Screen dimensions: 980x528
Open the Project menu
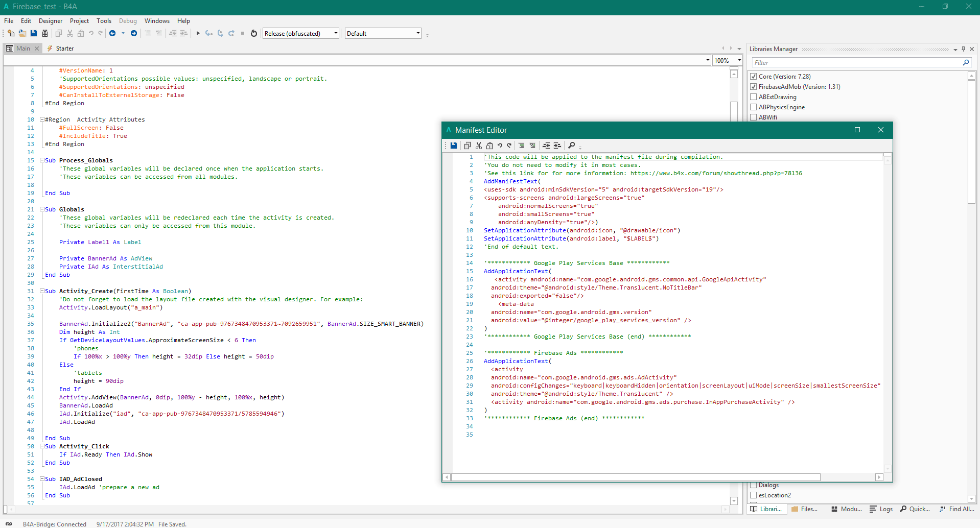pos(79,21)
